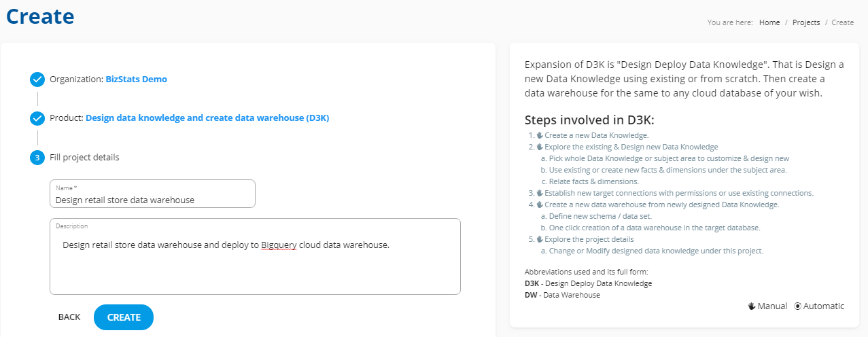
Task: Click the step 3 number badge
Action: click(x=37, y=158)
